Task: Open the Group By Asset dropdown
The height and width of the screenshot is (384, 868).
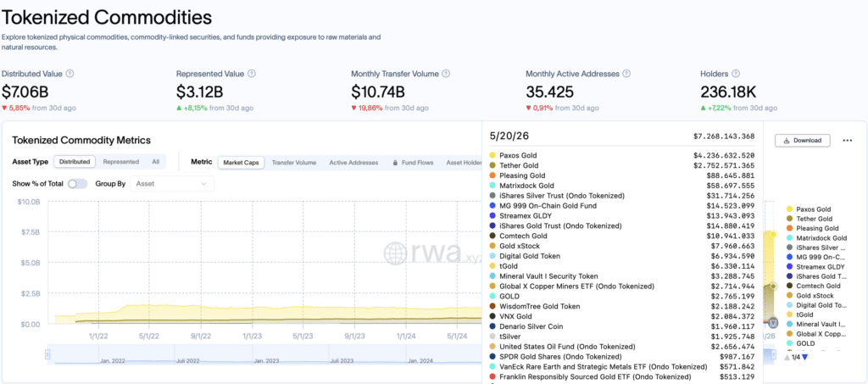Action: (171, 184)
